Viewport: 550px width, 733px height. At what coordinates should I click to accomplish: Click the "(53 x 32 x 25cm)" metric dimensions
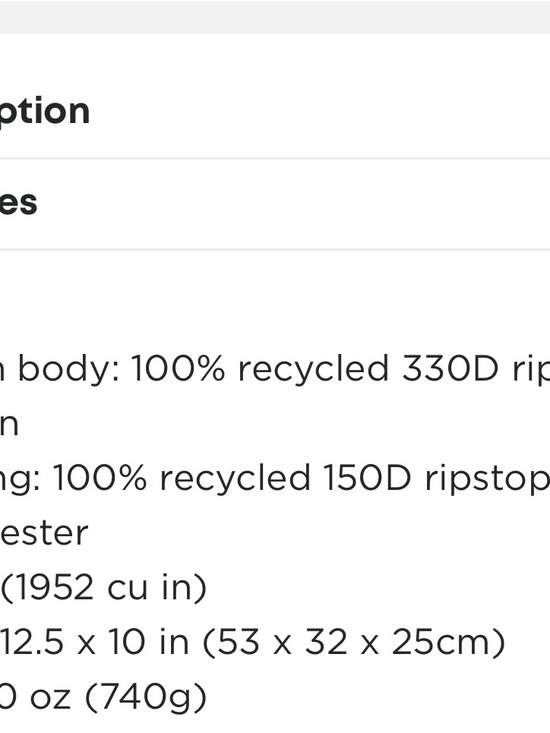(x=354, y=642)
